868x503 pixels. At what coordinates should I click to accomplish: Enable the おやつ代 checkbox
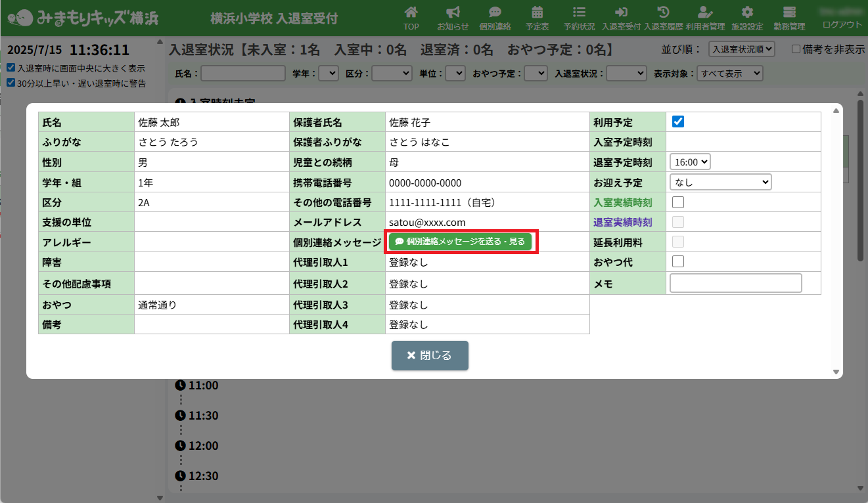(679, 261)
